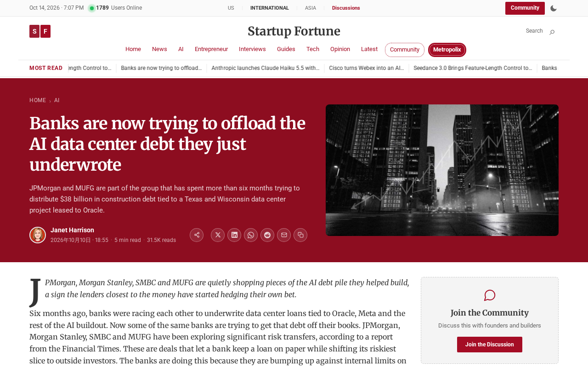The height and width of the screenshot is (368, 588).
Task: Open the Cisco Webex most-read headline
Action: coord(367,68)
